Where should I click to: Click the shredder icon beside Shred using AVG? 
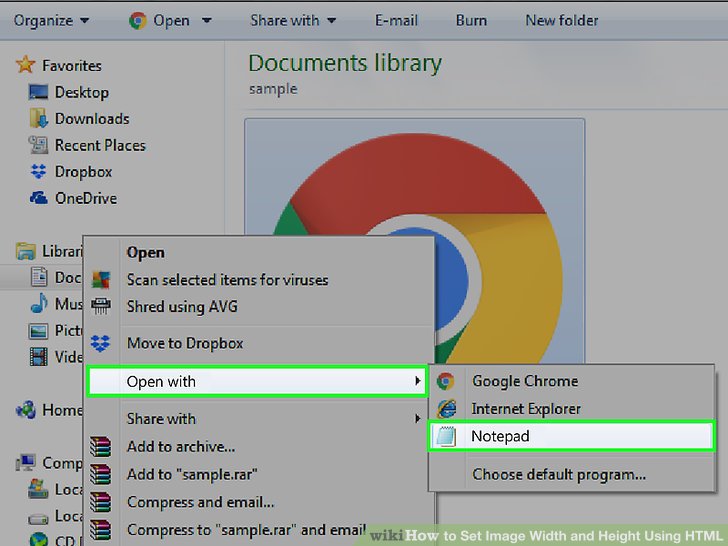101,306
